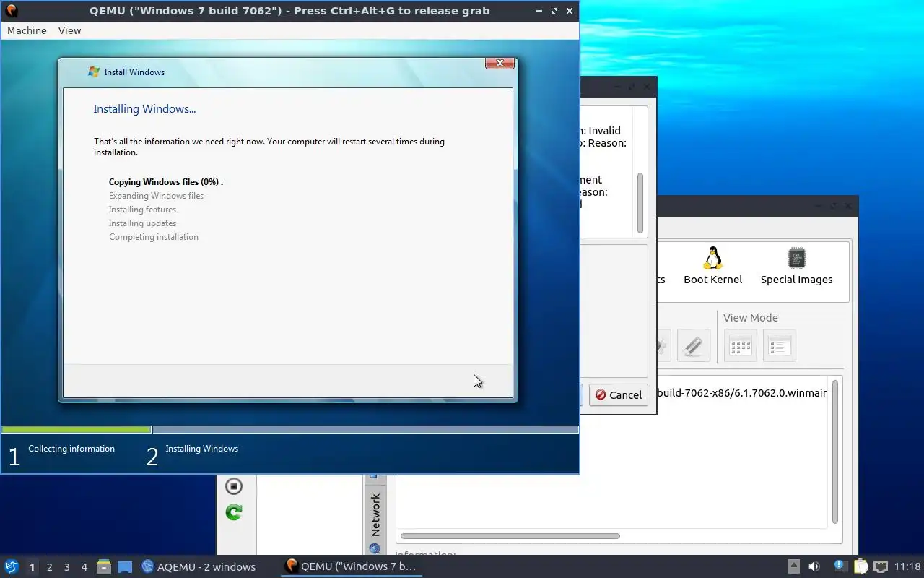Click the Special Images chip icon
Viewport: 924px width, 578px height.
coord(797,258)
